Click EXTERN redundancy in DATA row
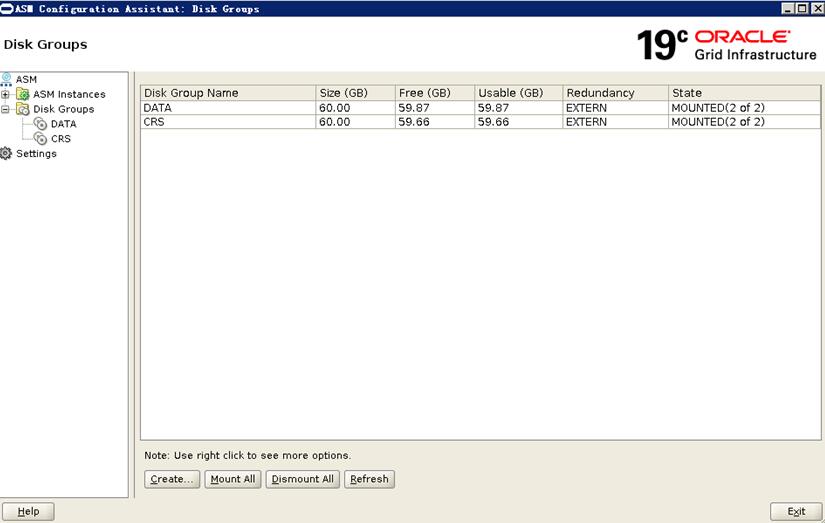This screenshot has width=825, height=523. (586, 108)
